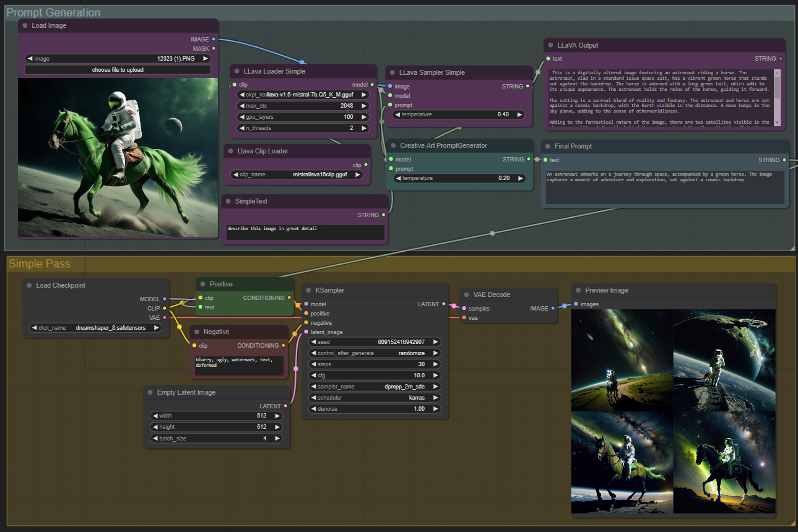Click the collapse dot on Load Image node
The height and width of the screenshot is (532, 798).
point(24,25)
